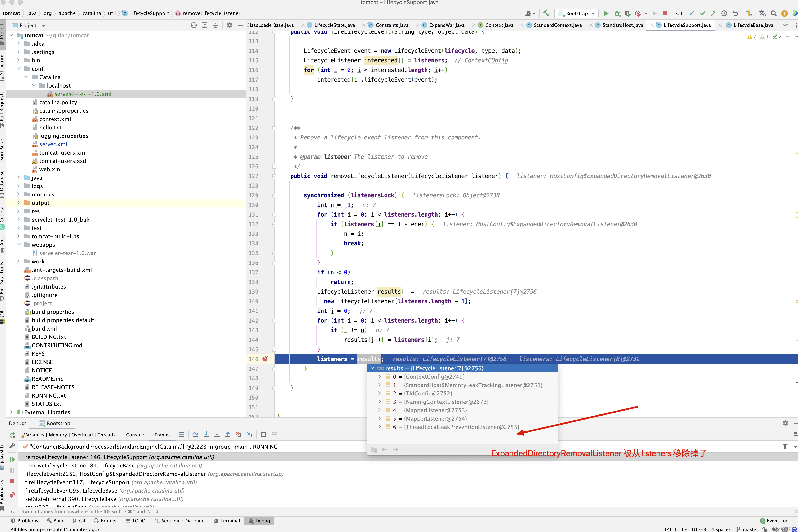
Task: Click Rerun Bootstrap debug icon
Action: tap(12, 435)
